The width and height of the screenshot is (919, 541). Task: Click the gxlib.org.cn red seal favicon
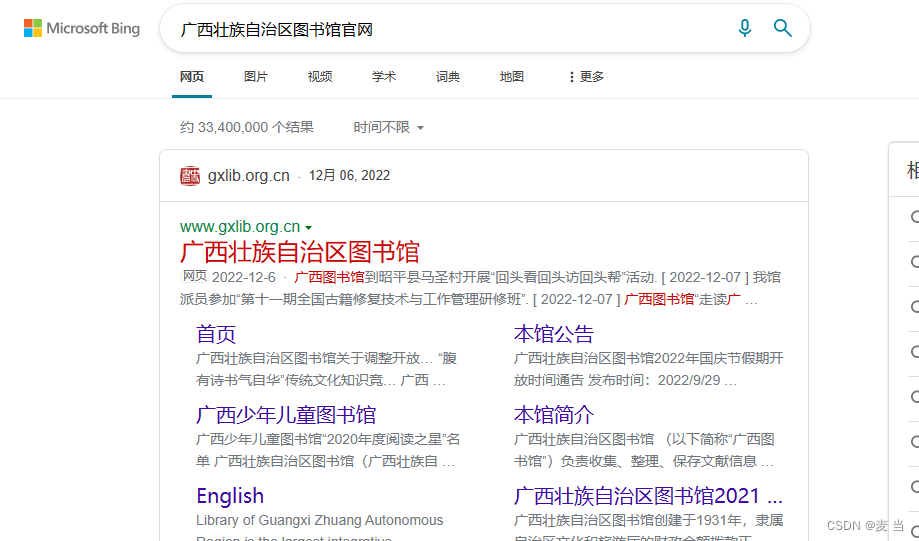coord(190,176)
